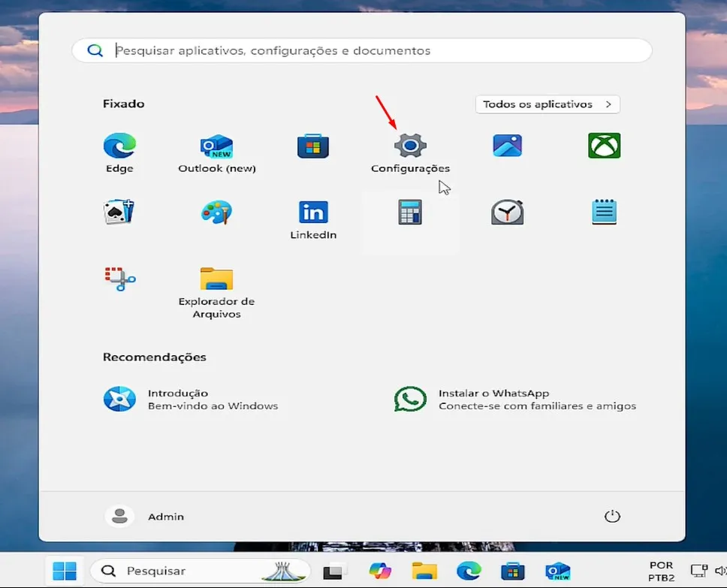Viewport: 727px width, 588px height.
Task: Launch the Snipping Tool icon
Action: (119, 279)
